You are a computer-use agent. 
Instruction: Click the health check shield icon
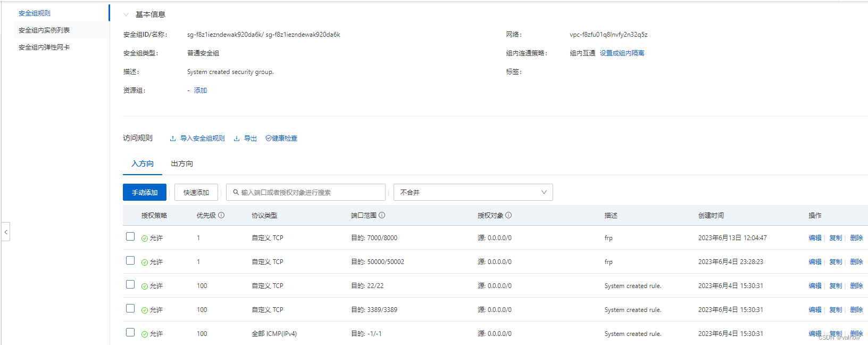[x=269, y=138]
